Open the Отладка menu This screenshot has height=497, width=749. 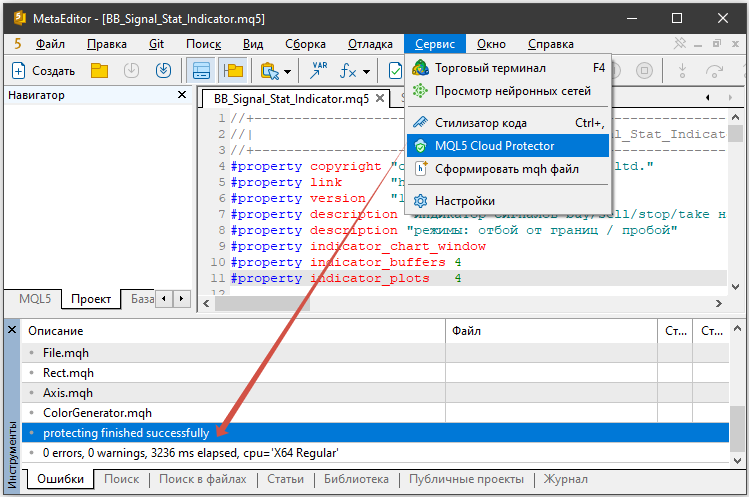click(370, 44)
